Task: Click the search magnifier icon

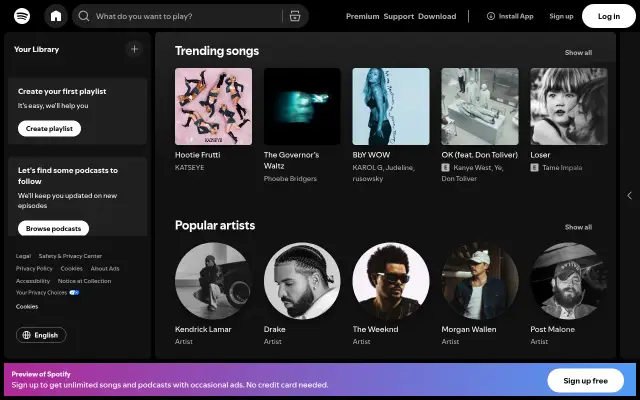Action: 84,16
